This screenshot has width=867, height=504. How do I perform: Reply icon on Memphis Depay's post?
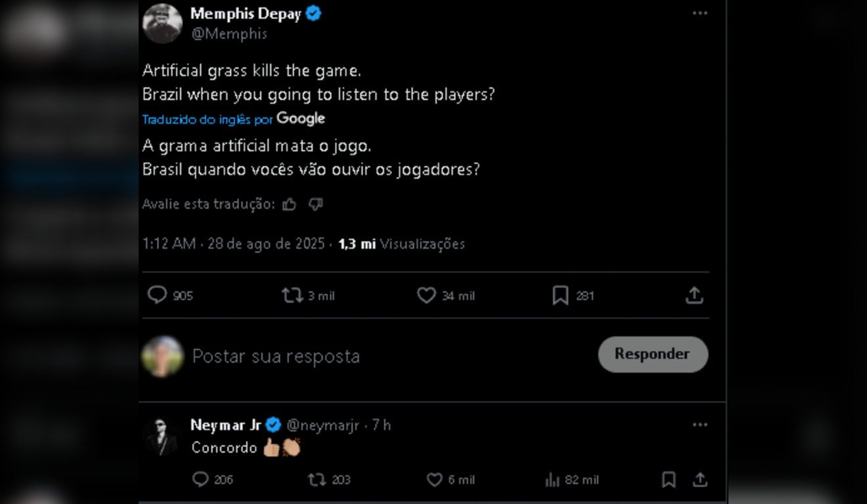(157, 295)
